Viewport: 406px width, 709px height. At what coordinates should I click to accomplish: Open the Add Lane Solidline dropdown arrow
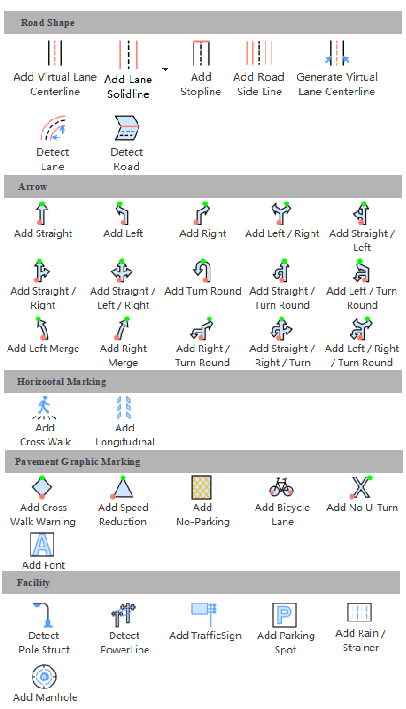(x=165, y=69)
